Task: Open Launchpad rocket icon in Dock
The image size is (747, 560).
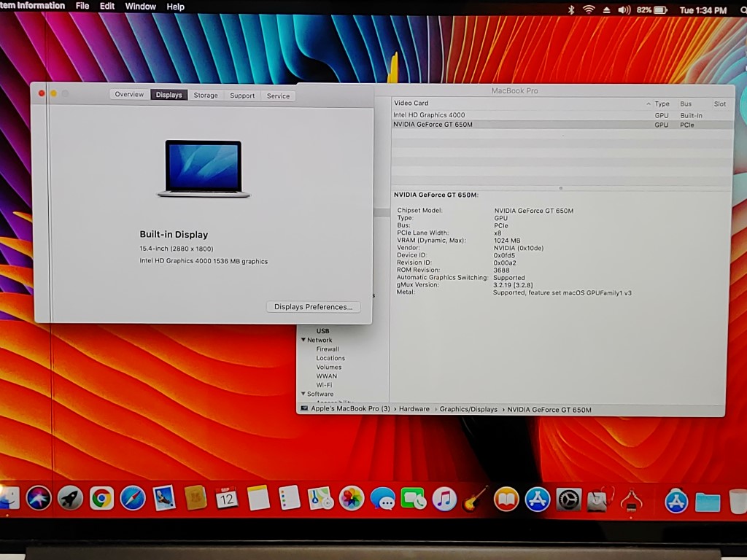Action: (x=70, y=499)
